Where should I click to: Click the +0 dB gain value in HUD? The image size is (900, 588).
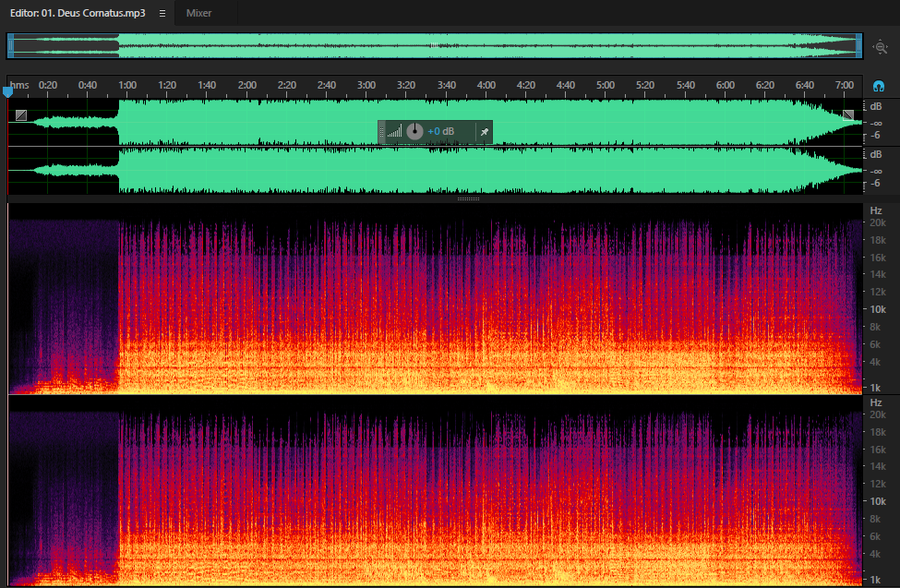(x=441, y=131)
